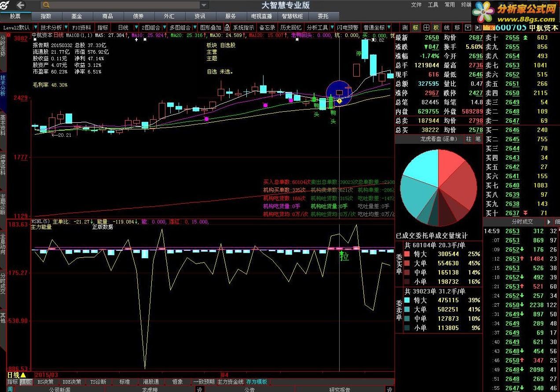
Task: Open the 文件 menu
Action: click(416, 5)
